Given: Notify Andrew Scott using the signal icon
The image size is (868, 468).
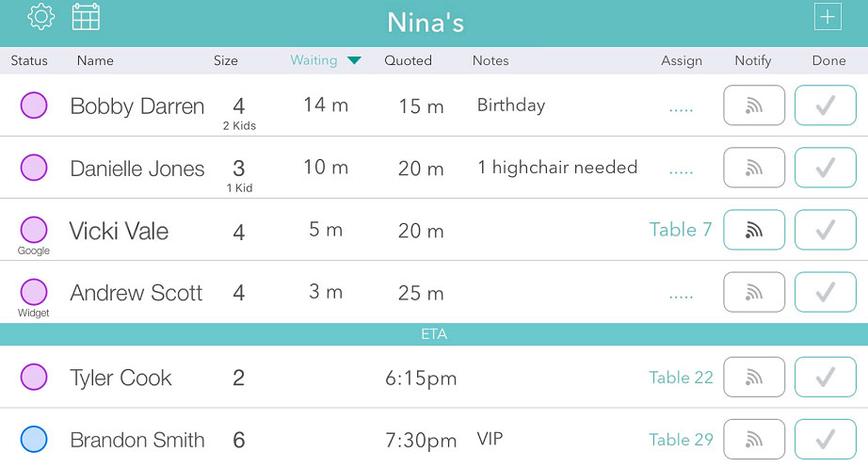Looking at the screenshot, I should (x=754, y=292).
